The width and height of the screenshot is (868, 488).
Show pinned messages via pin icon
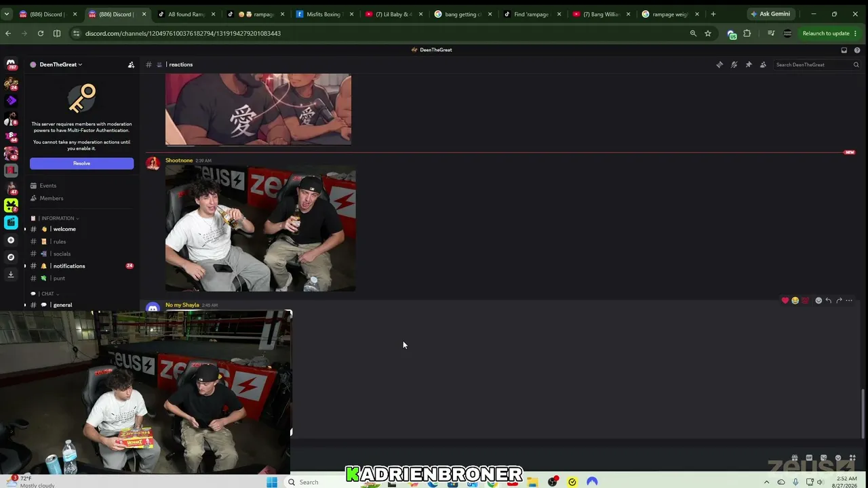tap(749, 64)
